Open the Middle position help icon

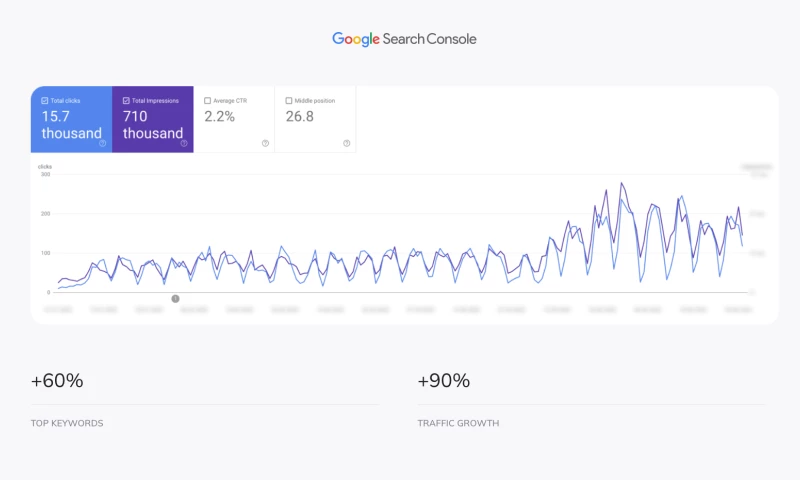tap(347, 143)
